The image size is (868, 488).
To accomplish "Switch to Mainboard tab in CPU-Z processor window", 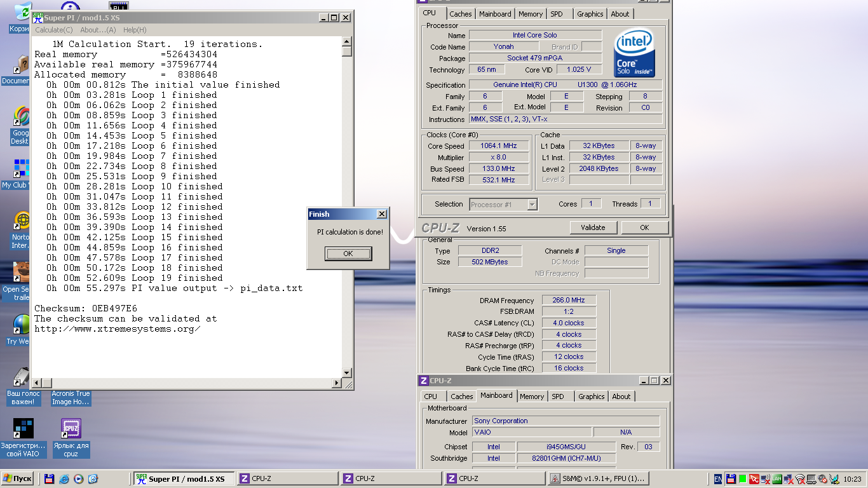I will tap(495, 14).
